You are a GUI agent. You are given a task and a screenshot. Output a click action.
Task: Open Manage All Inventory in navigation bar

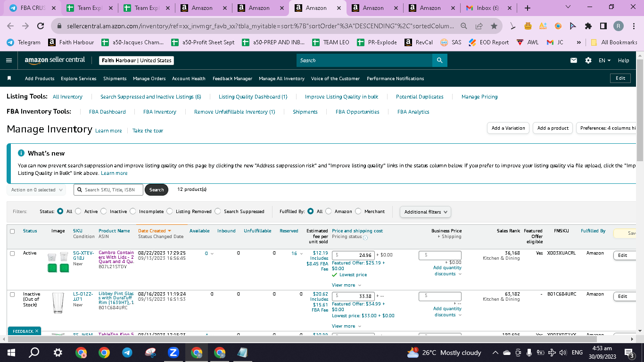[281, 78]
